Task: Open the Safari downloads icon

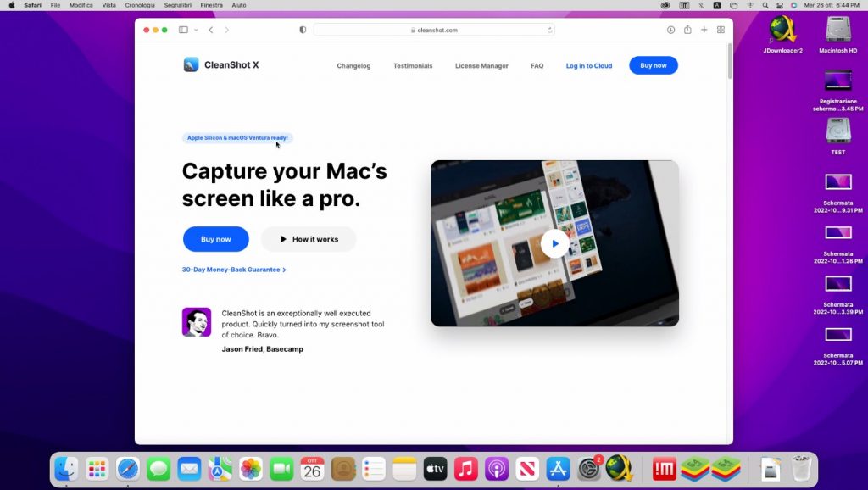Action: tap(670, 30)
